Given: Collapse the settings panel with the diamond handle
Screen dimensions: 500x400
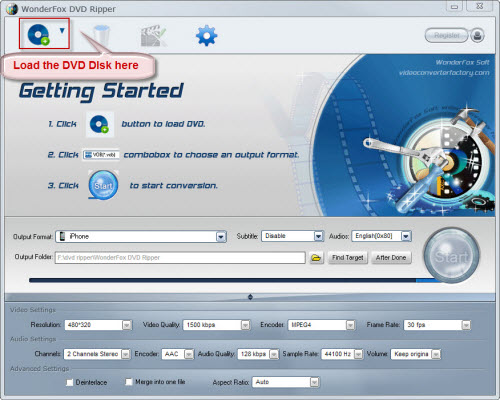Looking at the screenshot, I should point(250,297).
